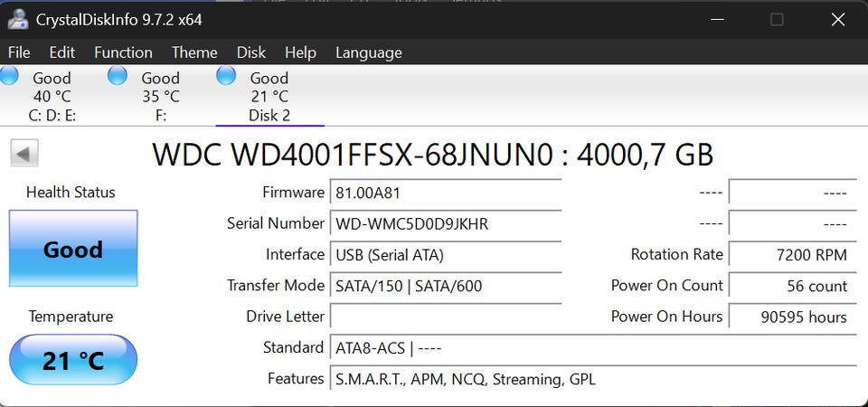Open the Theme menu
This screenshot has height=407, width=868.
194,52
